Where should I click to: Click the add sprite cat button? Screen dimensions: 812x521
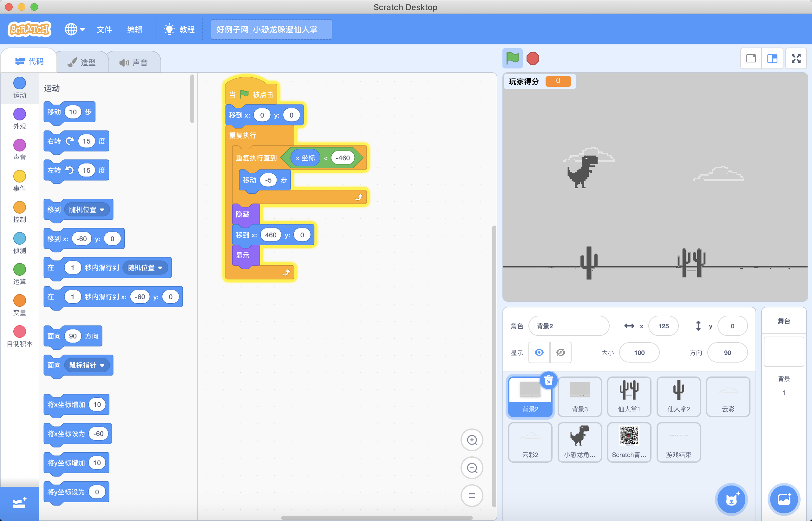[x=731, y=499]
